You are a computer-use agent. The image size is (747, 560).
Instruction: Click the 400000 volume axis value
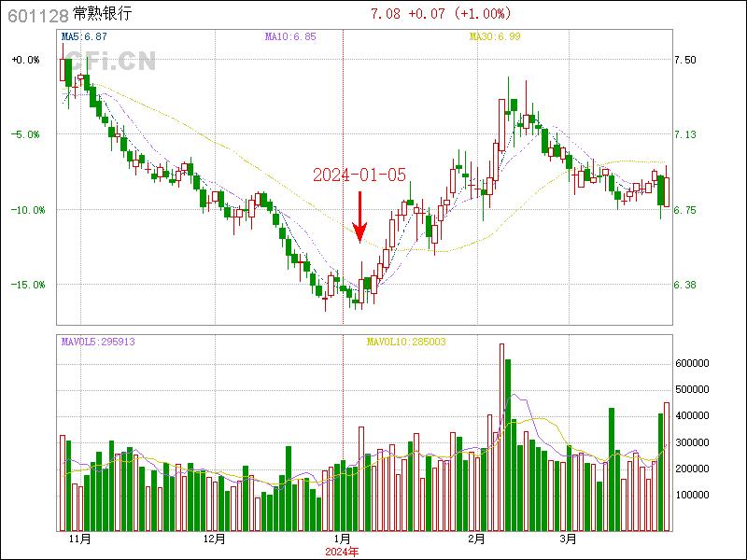pyautogui.click(x=692, y=416)
